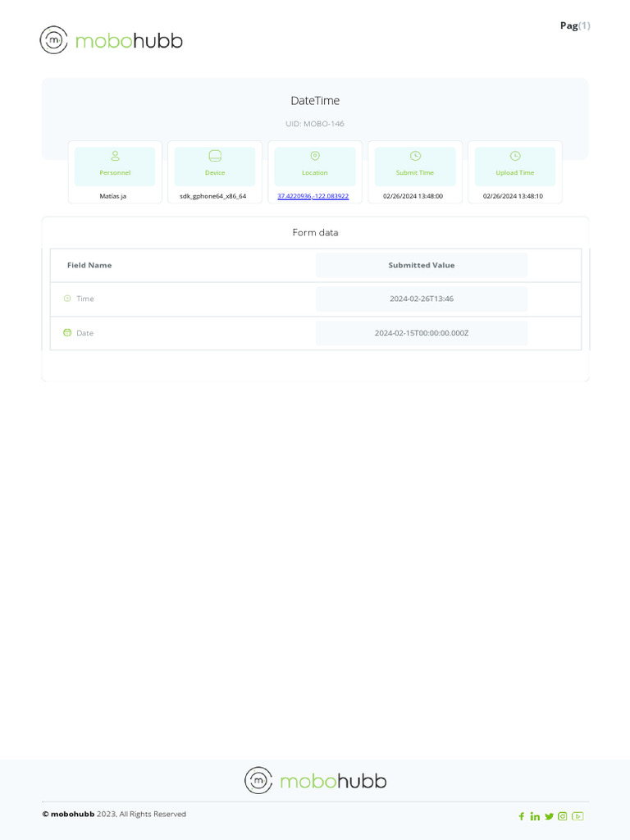Open the Twitter icon in the footer
This screenshot has width=630, height=840.
pyautogui.click(x=549, y=816)
